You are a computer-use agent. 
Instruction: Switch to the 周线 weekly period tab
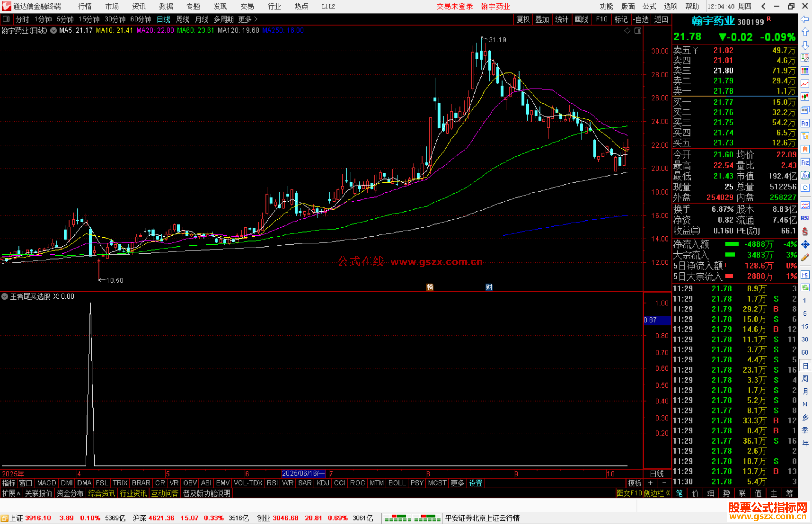pos(183,19)
